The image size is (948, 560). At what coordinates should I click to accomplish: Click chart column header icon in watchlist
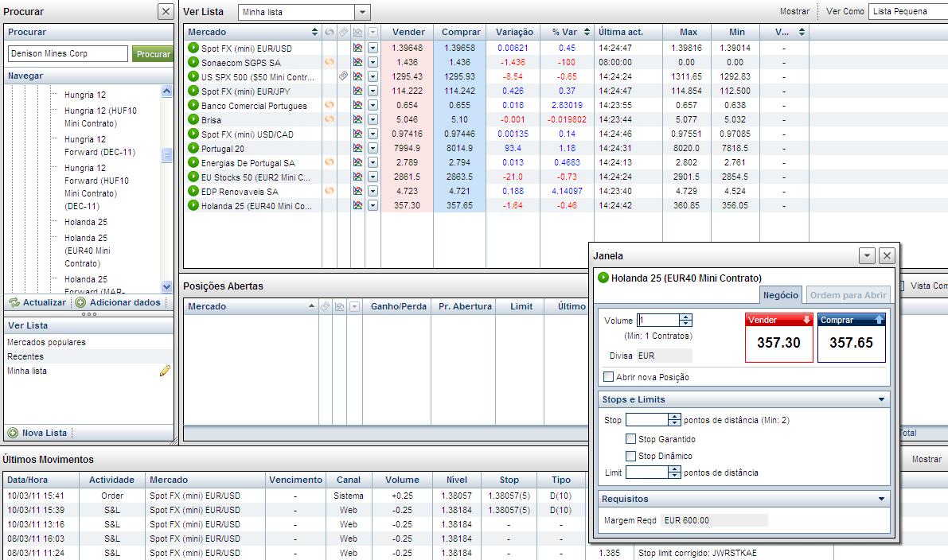(358, 32)
